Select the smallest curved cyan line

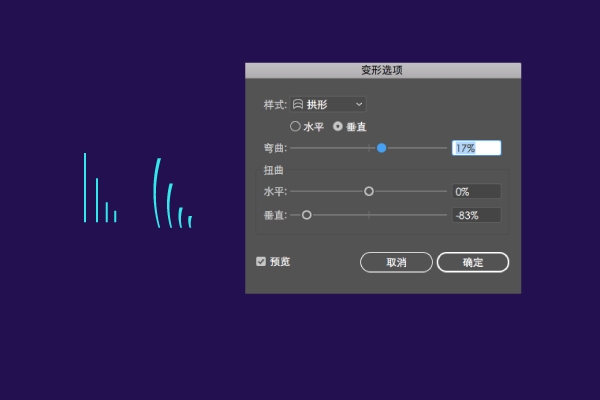click(190, 221)
